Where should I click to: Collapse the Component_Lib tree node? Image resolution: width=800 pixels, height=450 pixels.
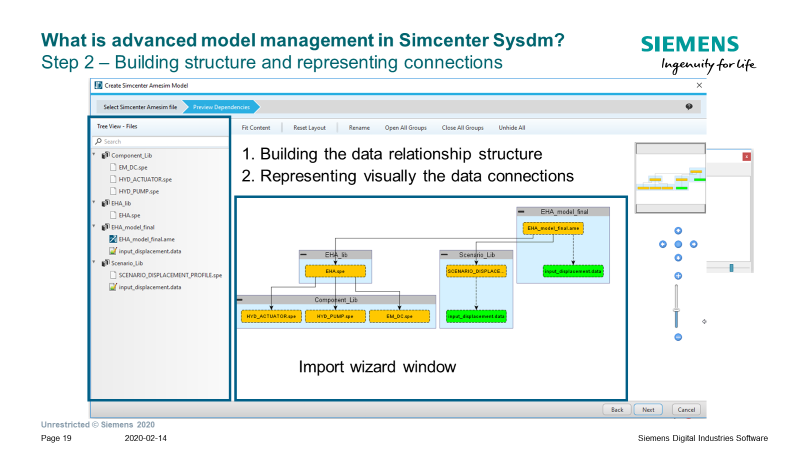pos(94,154)
